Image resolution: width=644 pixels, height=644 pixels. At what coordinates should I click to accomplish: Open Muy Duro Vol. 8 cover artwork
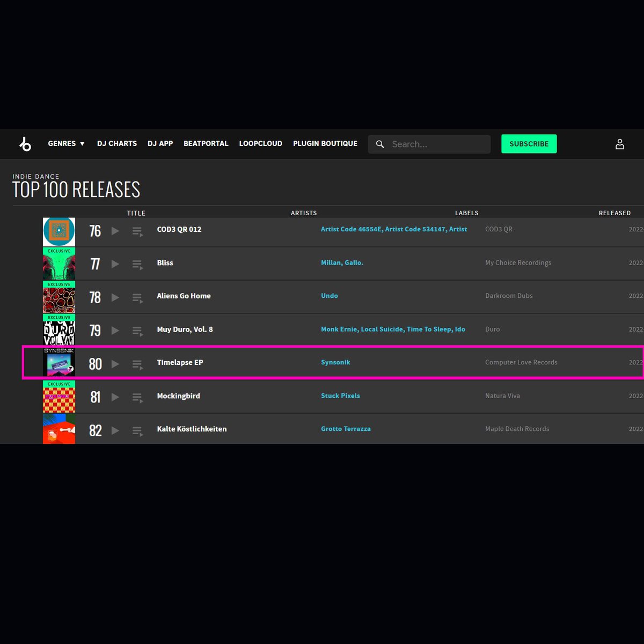(x=59, y=331)
